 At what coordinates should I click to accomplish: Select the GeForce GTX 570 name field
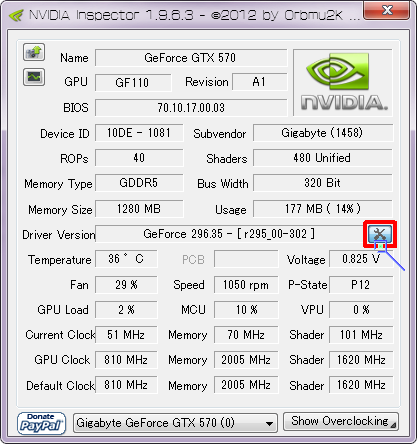(191, 58)
